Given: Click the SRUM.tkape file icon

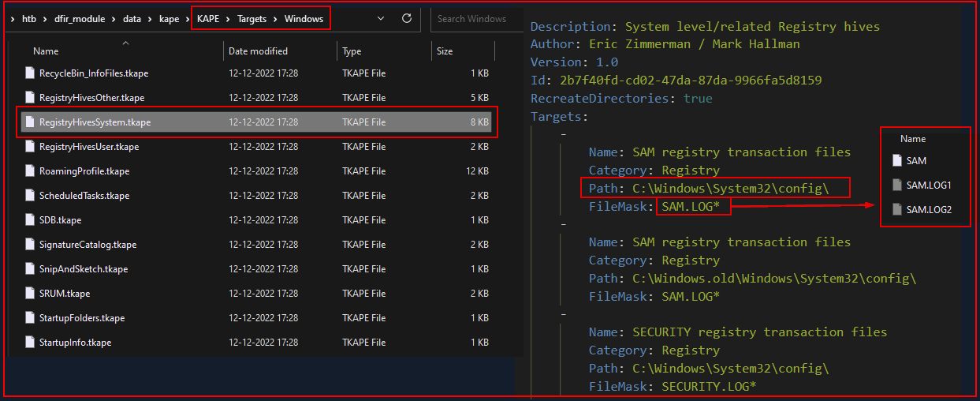Looking at the screenshot, I should click(x=30, y=294).
